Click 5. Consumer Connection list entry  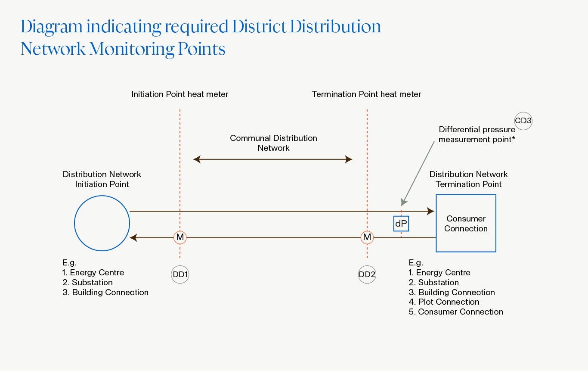click(455, 312)
